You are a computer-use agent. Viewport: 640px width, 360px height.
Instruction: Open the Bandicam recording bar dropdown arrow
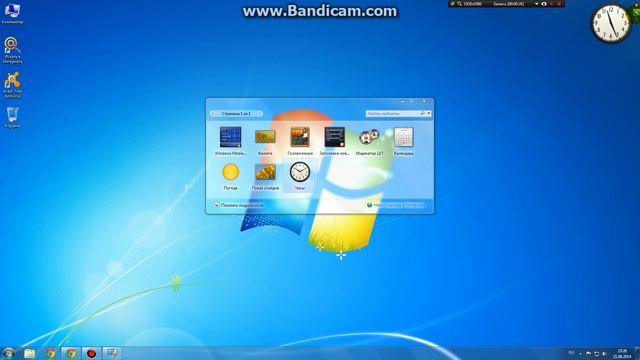(536, 4)
